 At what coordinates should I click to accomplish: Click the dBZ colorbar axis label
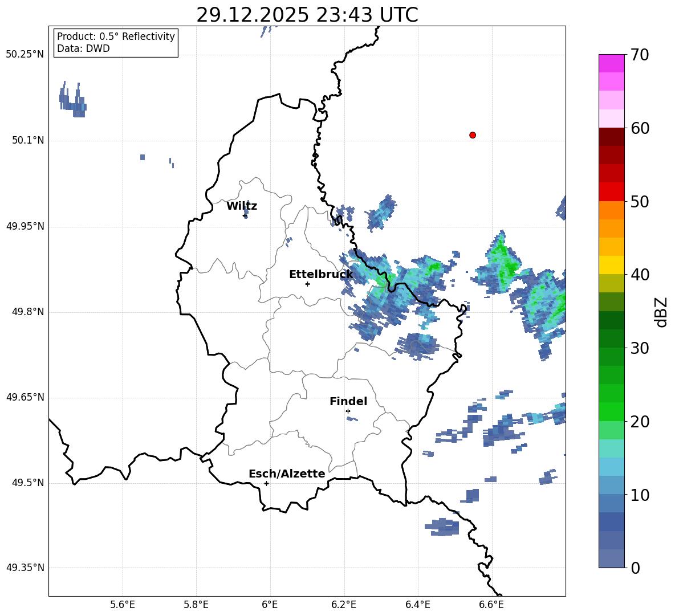coord(662,312)
